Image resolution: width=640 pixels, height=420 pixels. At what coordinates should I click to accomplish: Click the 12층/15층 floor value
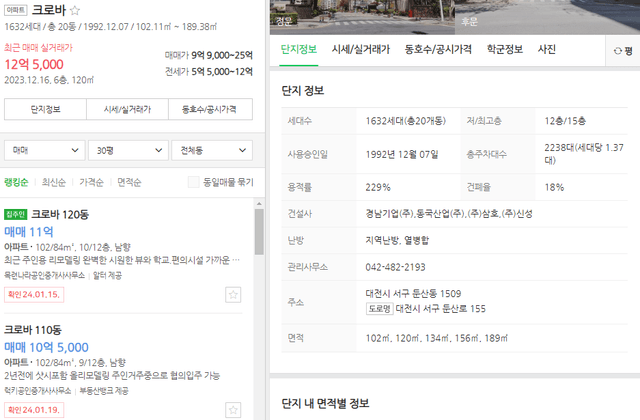tap(565, 121)
